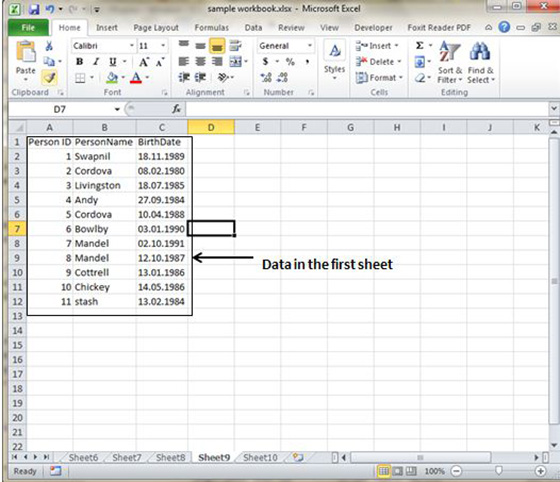Open the font size 11 dropdown
The width and height of the screenshot is (560, 482).
[163, 46]
